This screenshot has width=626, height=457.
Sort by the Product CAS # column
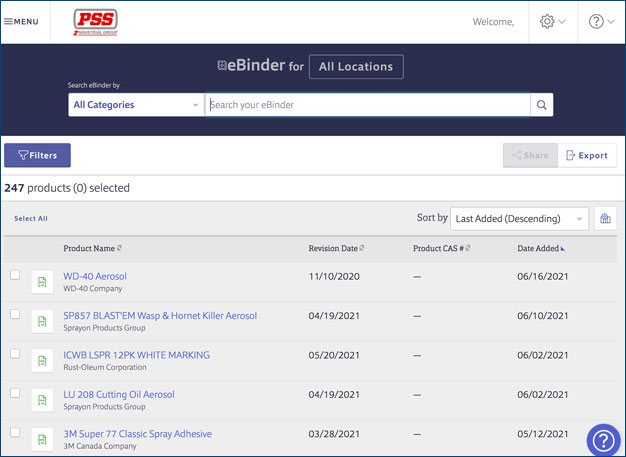(442, 248)
